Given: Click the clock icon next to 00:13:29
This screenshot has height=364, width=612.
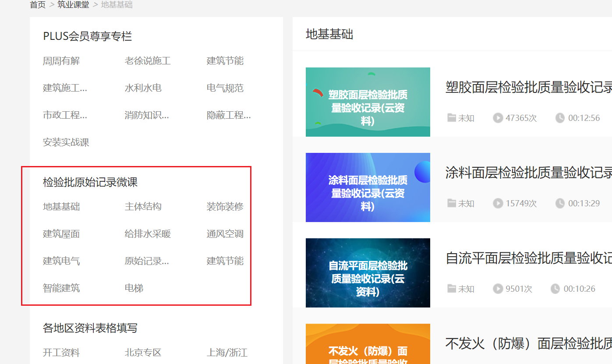Looking at the screenshot, I should (x=560, y=203).
